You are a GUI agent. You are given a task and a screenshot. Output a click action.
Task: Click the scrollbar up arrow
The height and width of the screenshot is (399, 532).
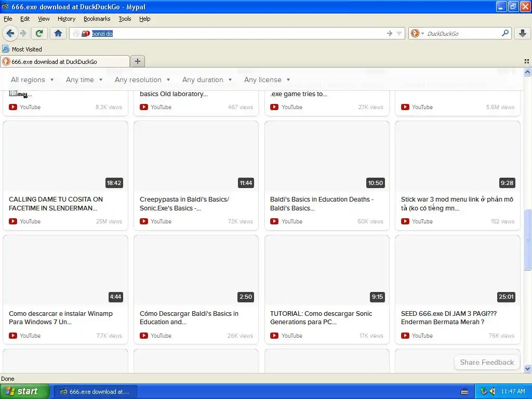click(x=527, y=72)
